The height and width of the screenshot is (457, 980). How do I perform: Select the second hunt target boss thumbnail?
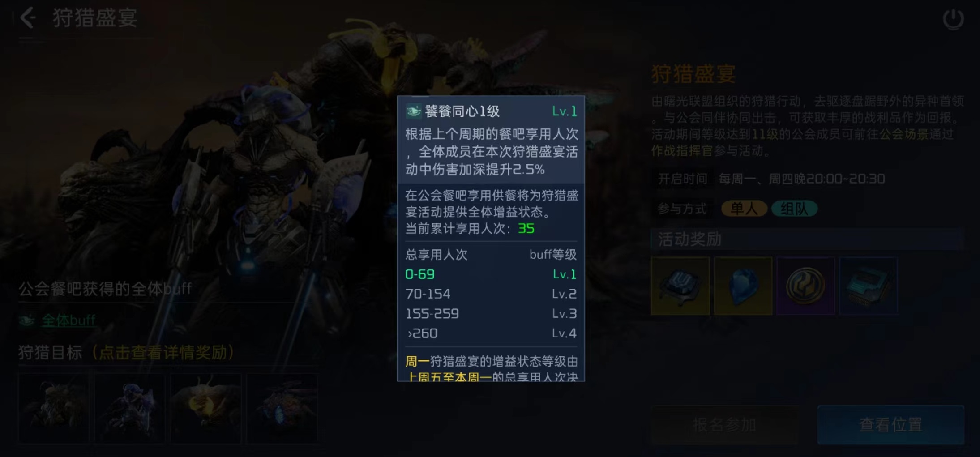pos(130,408)
